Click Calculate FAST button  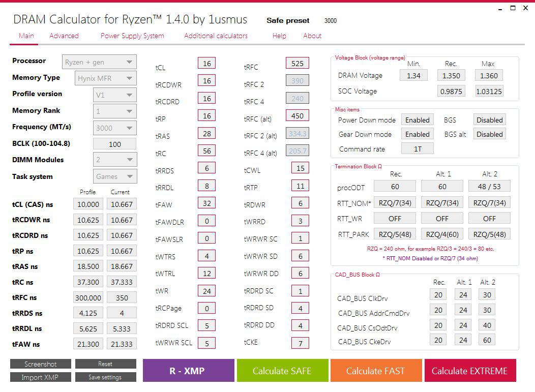click(376, 371)
